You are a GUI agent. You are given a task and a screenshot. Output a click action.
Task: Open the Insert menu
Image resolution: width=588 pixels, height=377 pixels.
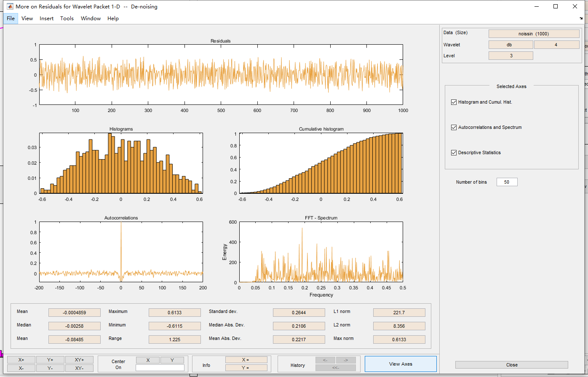pos(47,19)
